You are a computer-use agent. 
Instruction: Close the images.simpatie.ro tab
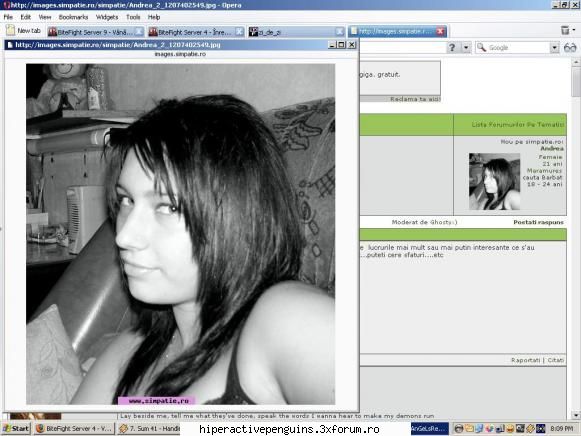pyautogui.click(x=440, y=31)
